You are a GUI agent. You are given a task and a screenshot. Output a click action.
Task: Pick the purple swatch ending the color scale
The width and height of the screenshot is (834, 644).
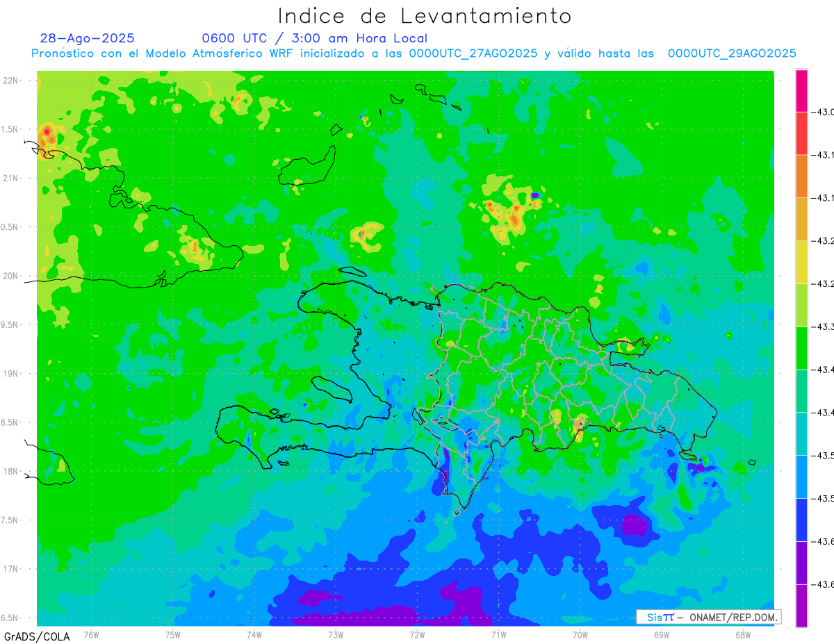point(801,606)
